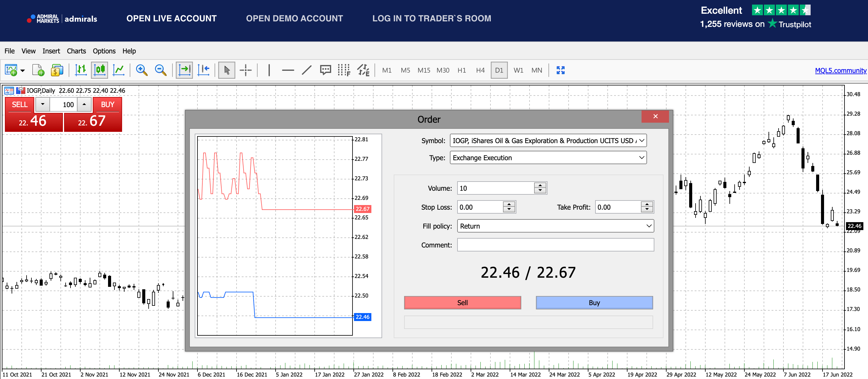Click the one-click volume field 100
The width and height of the screenshot is (868, 379).
point(64,104)
